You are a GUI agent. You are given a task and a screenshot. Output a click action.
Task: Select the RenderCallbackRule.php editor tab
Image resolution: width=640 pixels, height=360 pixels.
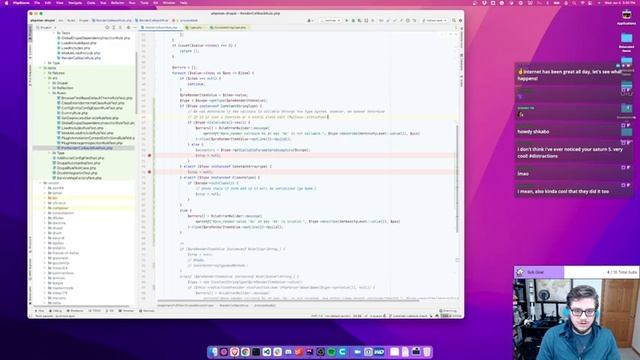pyautogui.click(x=160, y=27)
